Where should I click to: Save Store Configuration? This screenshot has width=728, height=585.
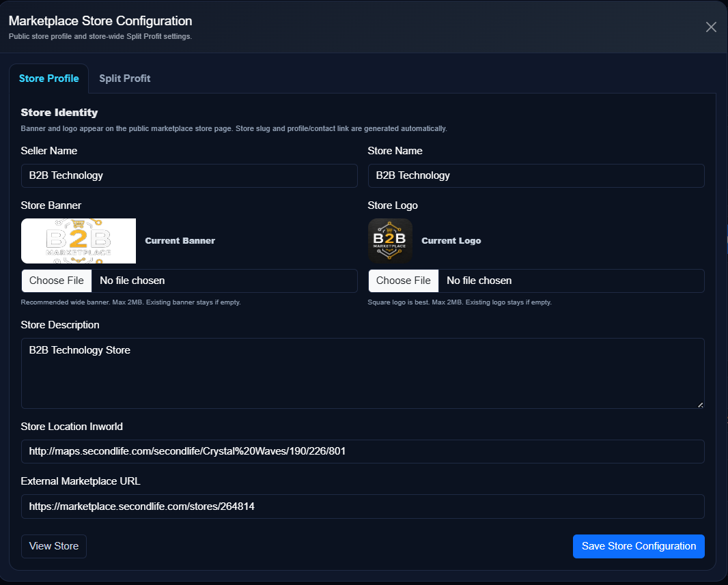[639, 546]
